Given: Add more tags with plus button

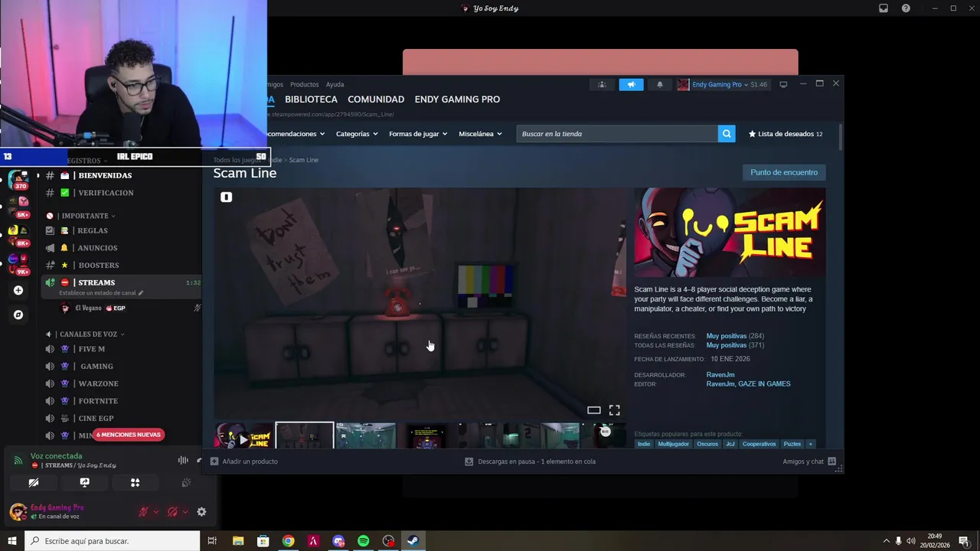Looking at the screenshot, I should 810,444.
